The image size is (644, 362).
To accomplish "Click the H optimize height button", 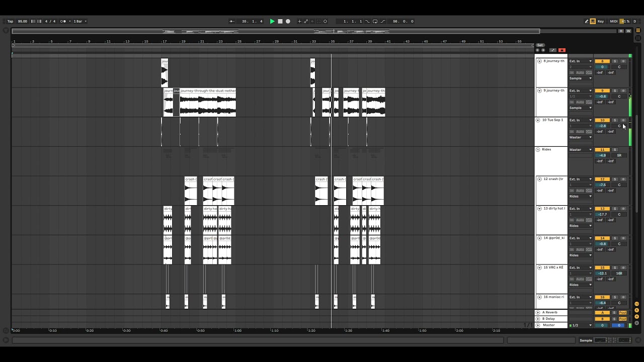I will click(621, 31).
